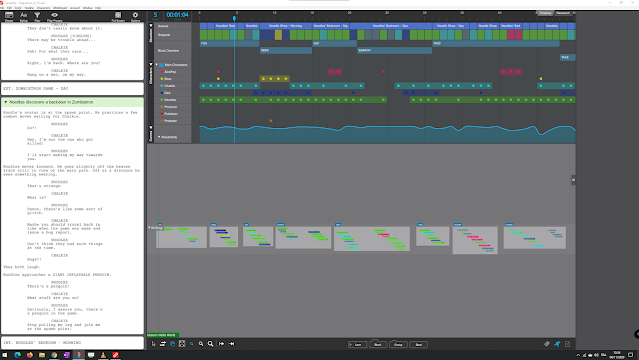Viewport: 639px width, 360px height.
Task: Select the pointer arrow tool
Action: 153,344
